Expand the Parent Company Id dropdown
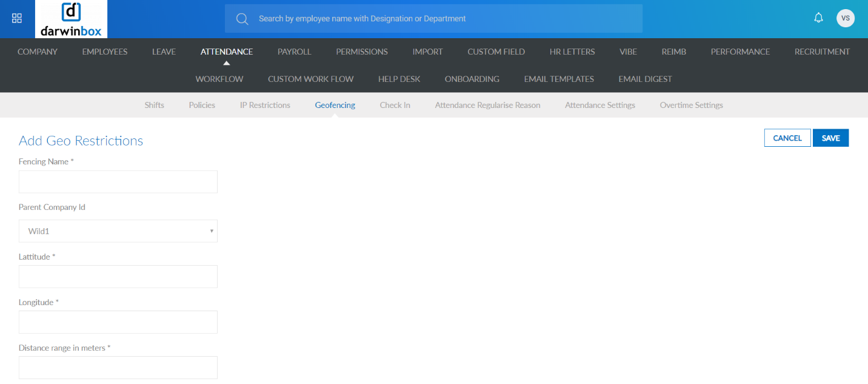The height and width of the screenshot is (384, 868). pyautogui.click(x=118, y=231)
